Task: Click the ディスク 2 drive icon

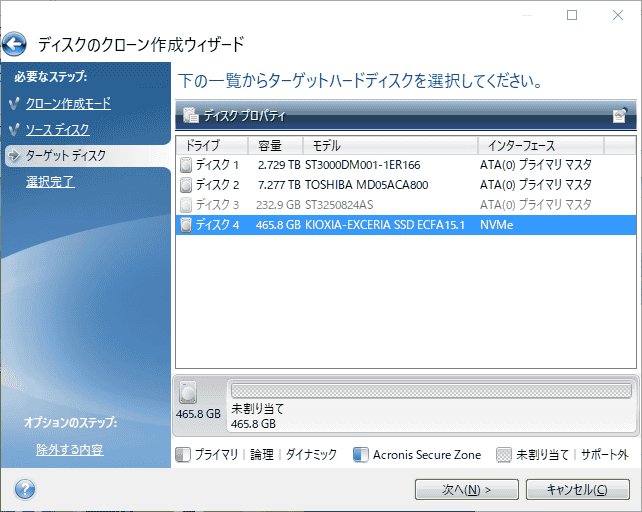Action: pyautogui.click(x=186, y=185)
